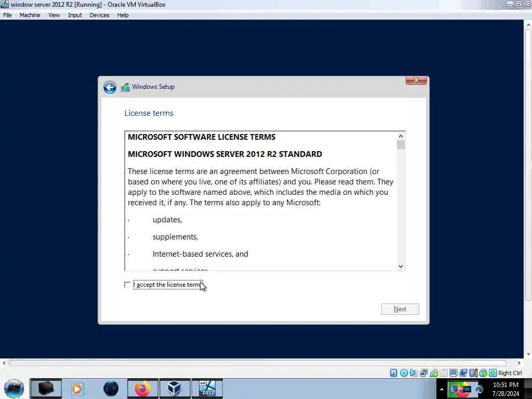Open the clock showing 10:51 PM
The image size is (532, 399).
point(506,385)
